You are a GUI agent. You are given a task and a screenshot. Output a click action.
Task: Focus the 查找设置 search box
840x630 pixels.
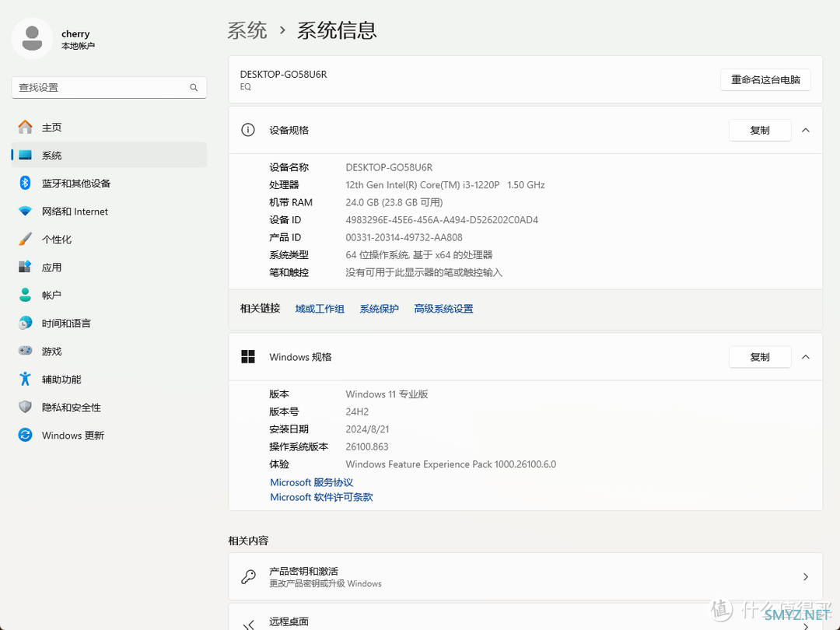109,87
